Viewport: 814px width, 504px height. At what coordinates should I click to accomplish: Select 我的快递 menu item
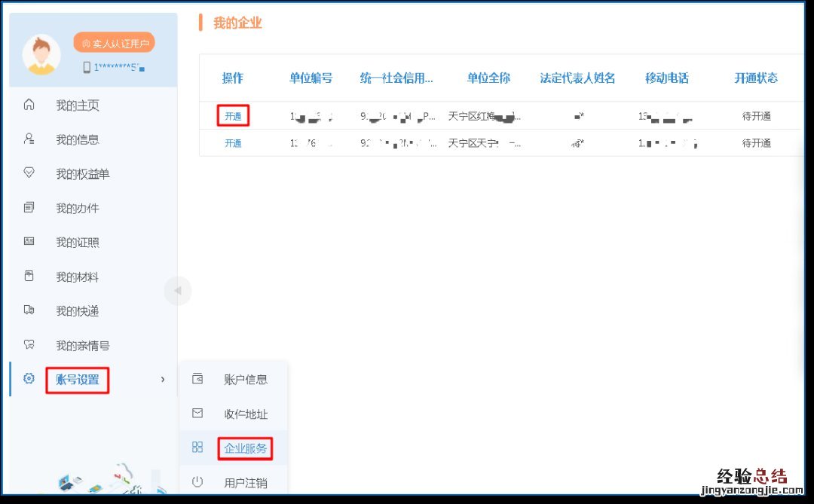(78, 311)
